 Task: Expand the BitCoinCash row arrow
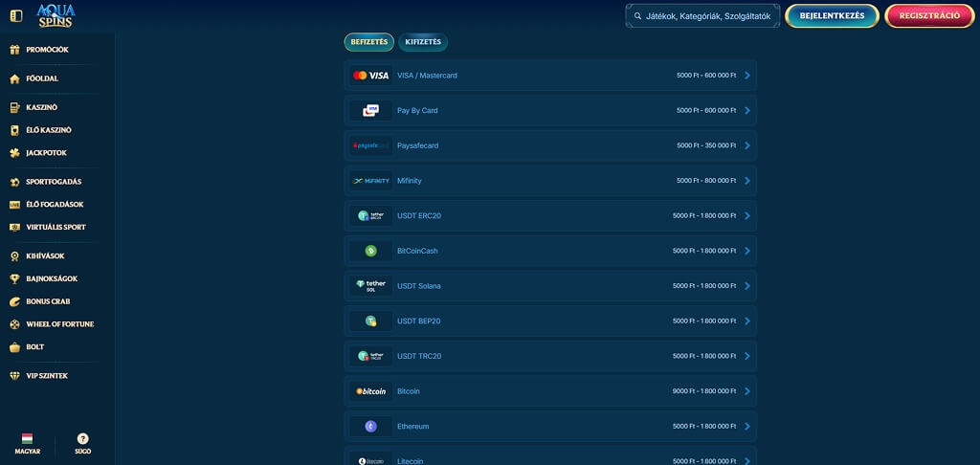pyautogui.click(x=746, y=251)
